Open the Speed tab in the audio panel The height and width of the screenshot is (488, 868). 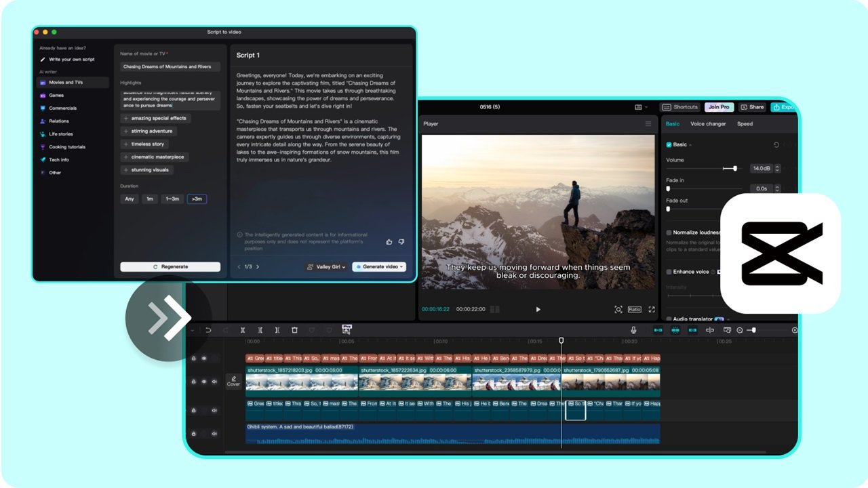click(x=744, y=123)
